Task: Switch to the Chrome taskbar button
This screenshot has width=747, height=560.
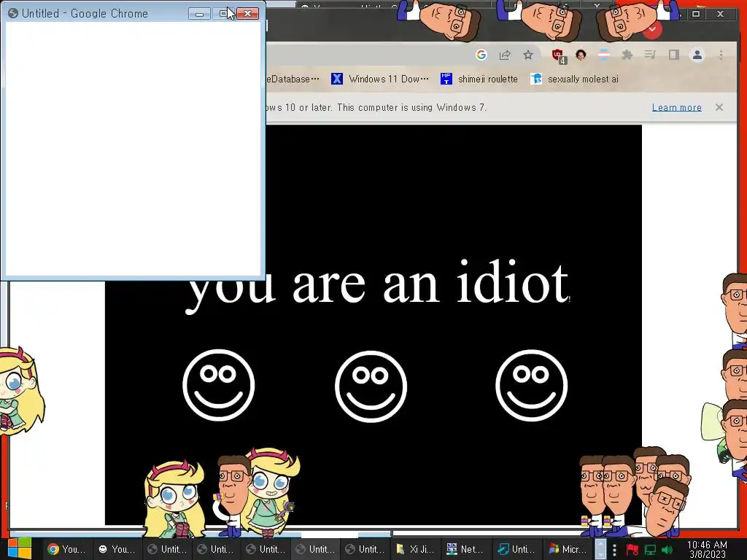Action: click(66, 549)
